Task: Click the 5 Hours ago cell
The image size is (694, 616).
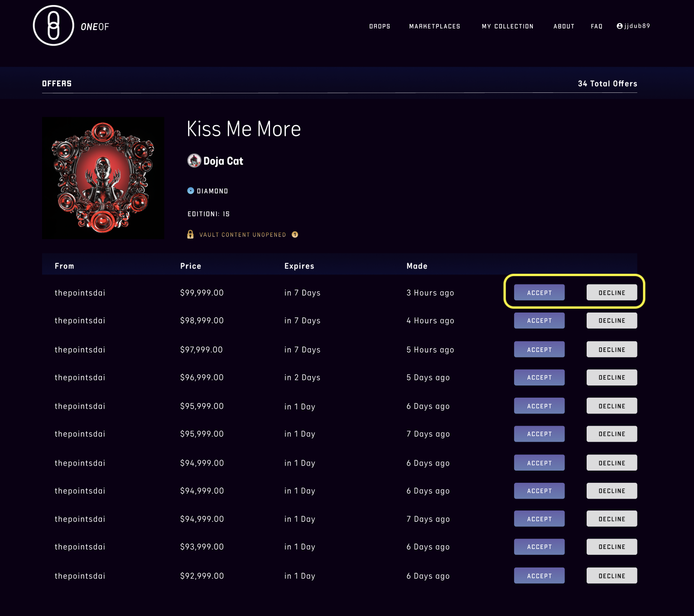Action: pyautogui.click(x=430, y=350)
